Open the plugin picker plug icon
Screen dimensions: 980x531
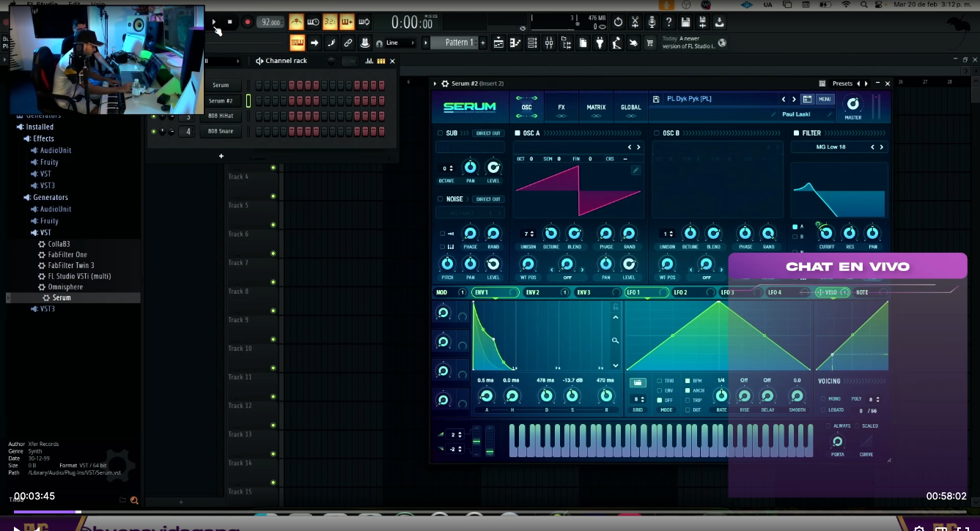click(x=600, y=43)
